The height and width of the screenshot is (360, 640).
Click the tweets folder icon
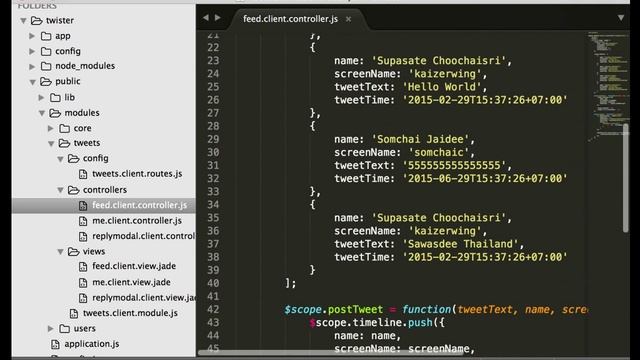coord(64,143)
